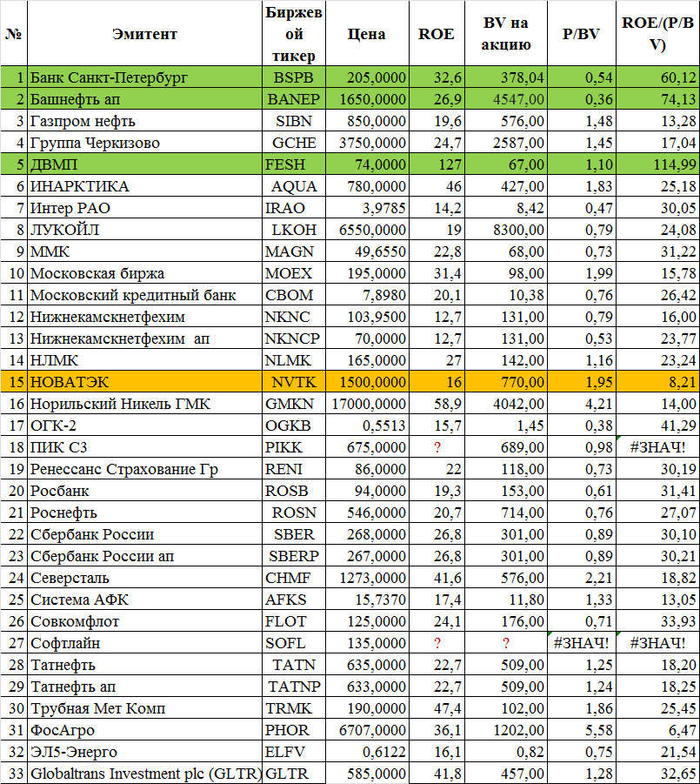Select the Цена header cell
The height and width of the screenshot is (784, 700).
[367, 33]
